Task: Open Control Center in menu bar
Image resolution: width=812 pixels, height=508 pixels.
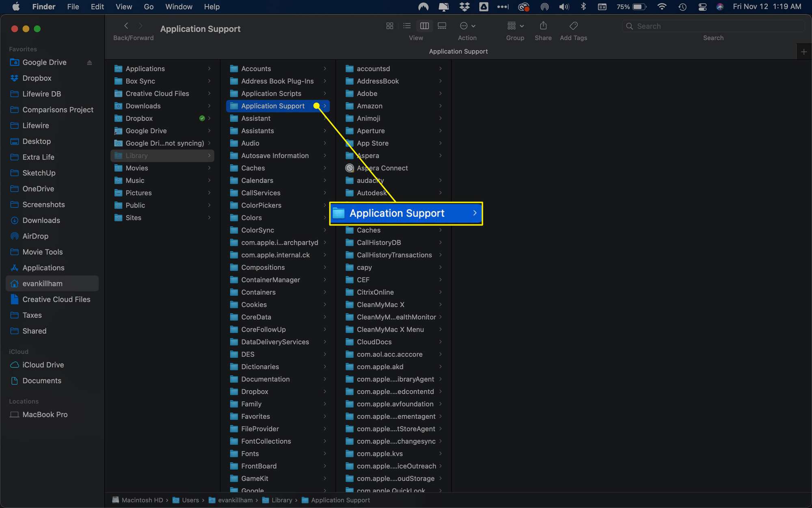Action: click(x=702, y=7)
